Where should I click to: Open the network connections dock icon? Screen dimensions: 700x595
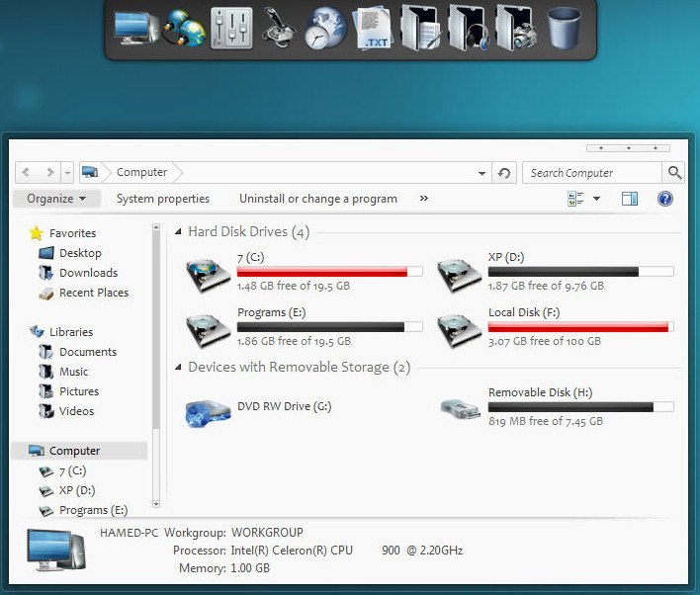click(185, 28)
